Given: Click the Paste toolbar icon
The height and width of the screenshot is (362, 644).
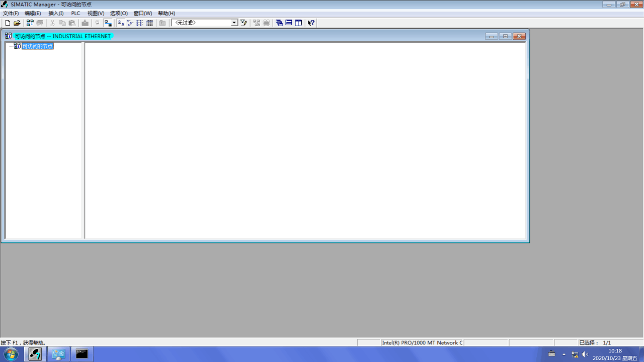Looking at the screenshot, I should (x=72, y=23).
